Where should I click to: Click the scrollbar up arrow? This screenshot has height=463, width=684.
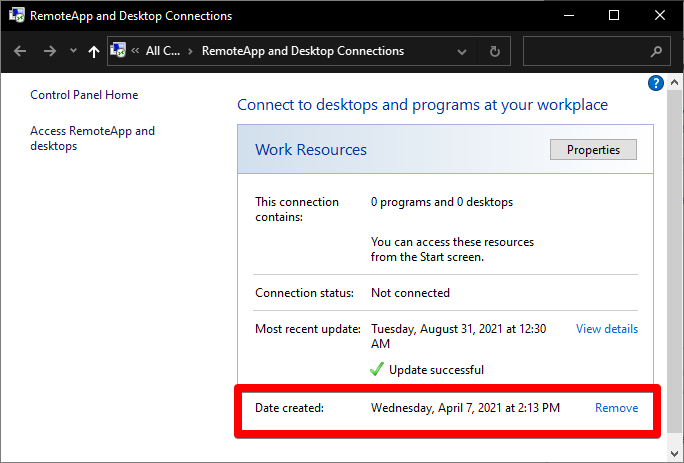click(674, 82)
